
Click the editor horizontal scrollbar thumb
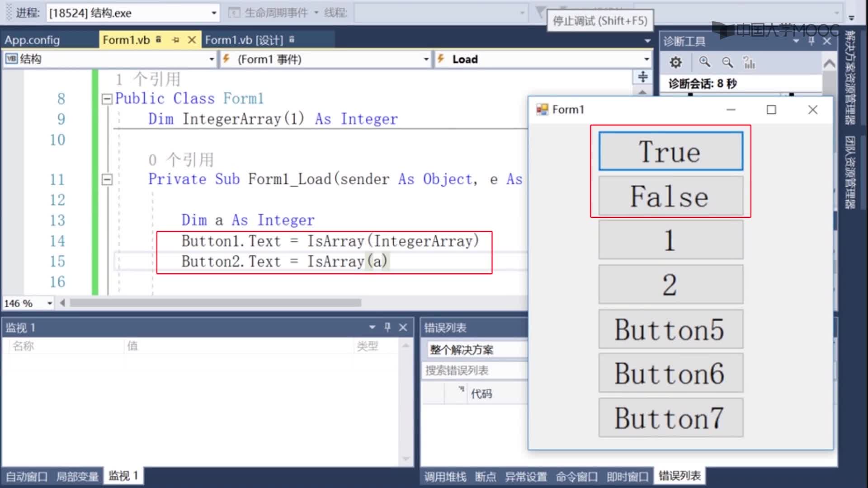click(x=215, y=303)
